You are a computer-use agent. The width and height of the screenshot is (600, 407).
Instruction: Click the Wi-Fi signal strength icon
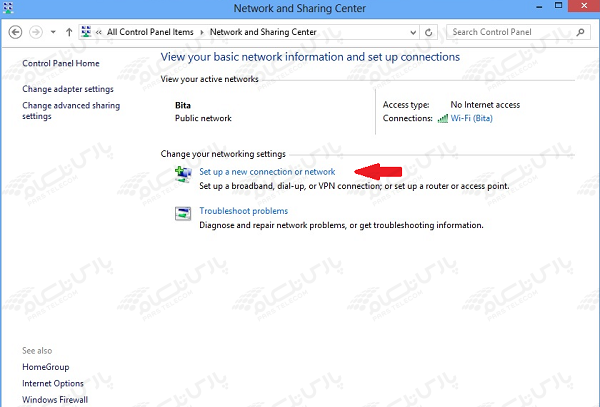coord(442,118)
